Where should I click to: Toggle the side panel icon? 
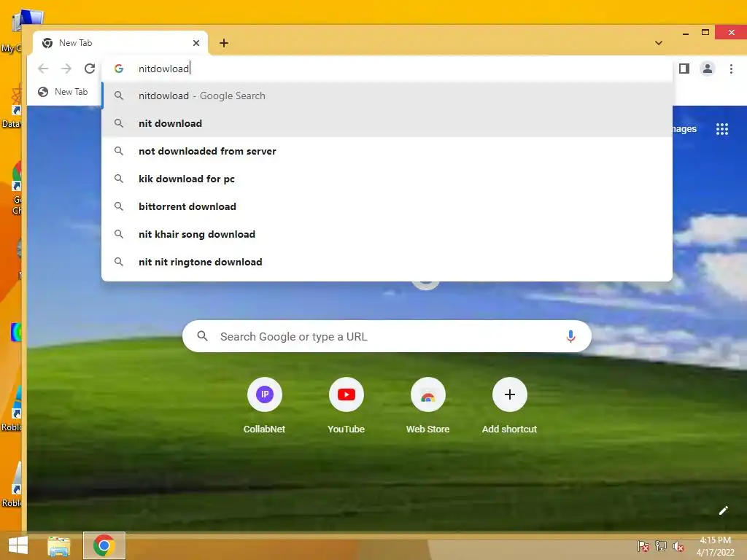[x=684, y=69]
